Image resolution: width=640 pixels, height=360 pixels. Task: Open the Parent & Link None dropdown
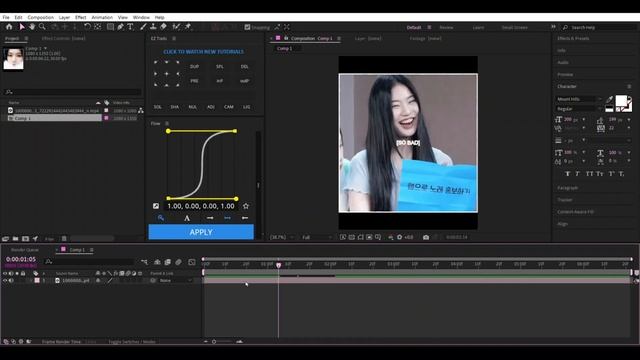pyautogui.click(x=176, y=281)
